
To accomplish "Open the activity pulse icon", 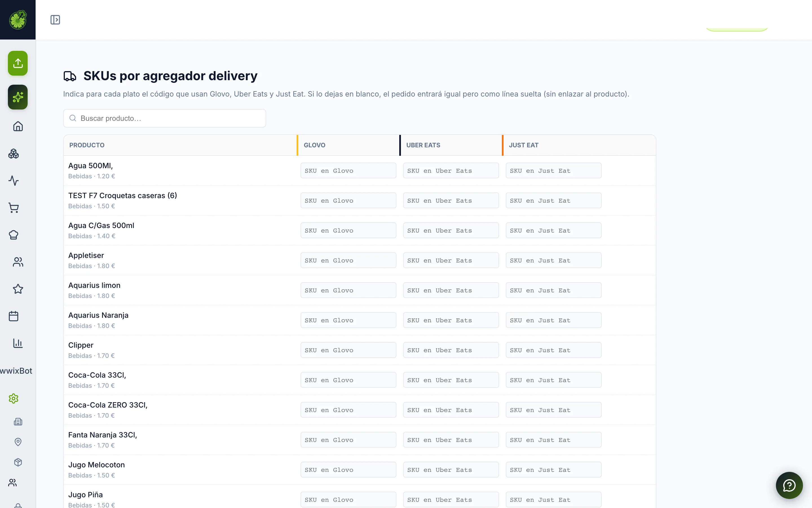I will 14,181.
